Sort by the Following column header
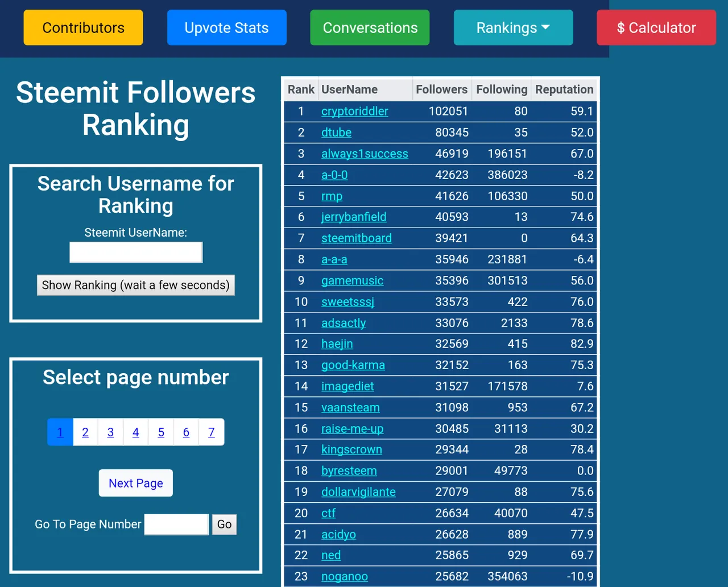This screenshot has height=587, width=728. coord(502,89)
